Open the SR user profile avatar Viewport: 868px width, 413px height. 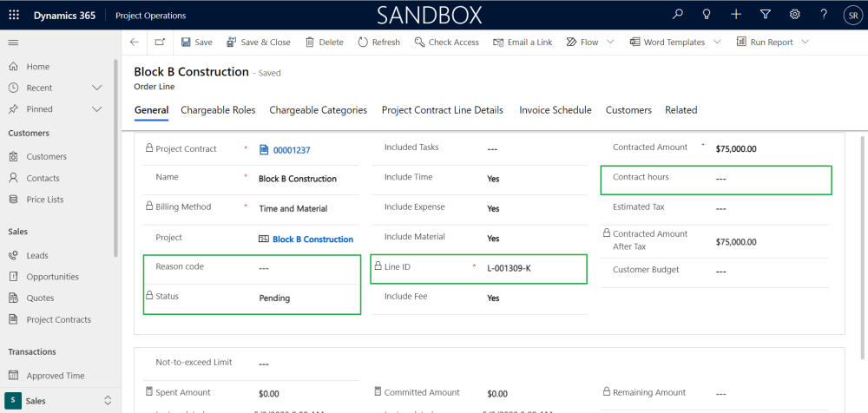[852, 16]
